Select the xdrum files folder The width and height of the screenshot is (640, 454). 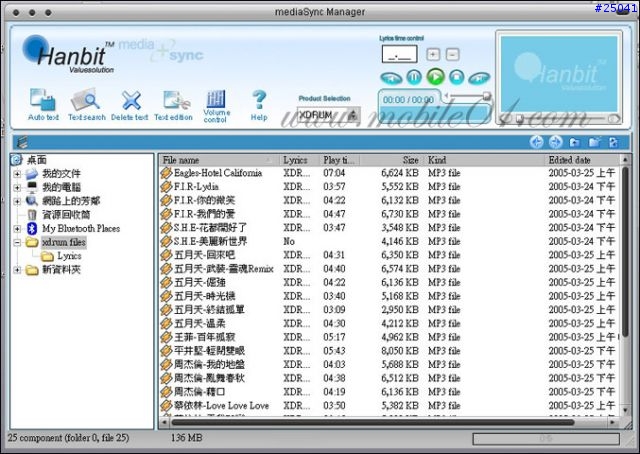coord(64,242)
